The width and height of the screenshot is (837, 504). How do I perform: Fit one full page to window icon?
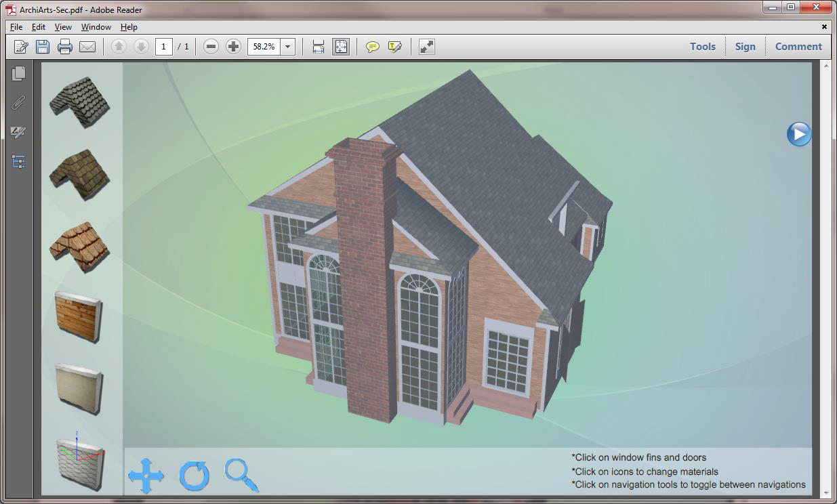click(341, 47)
